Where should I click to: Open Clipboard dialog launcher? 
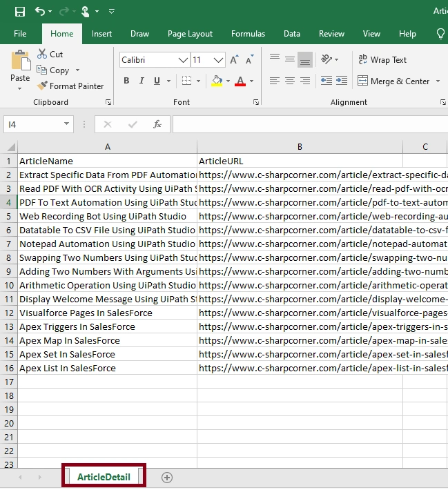coord(108,102)
